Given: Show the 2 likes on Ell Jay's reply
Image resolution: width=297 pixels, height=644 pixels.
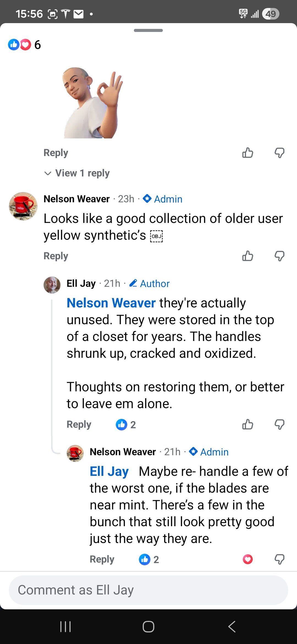Looking at the screenshot, I should (126, 425).
